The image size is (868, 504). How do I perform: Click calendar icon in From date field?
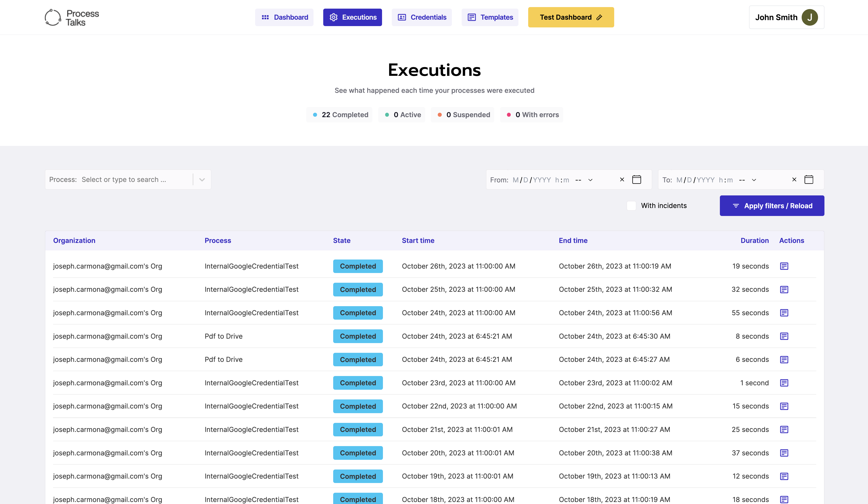click(x=637, y=179)
